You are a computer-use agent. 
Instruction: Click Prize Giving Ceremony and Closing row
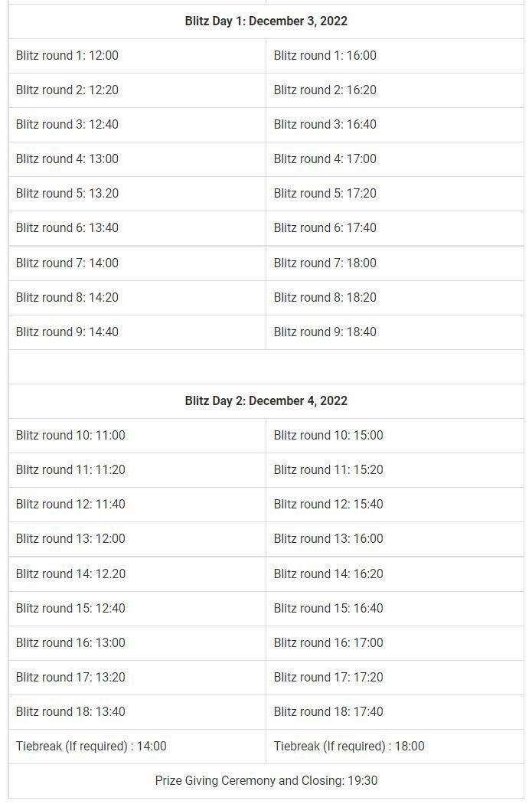point(266,781)
